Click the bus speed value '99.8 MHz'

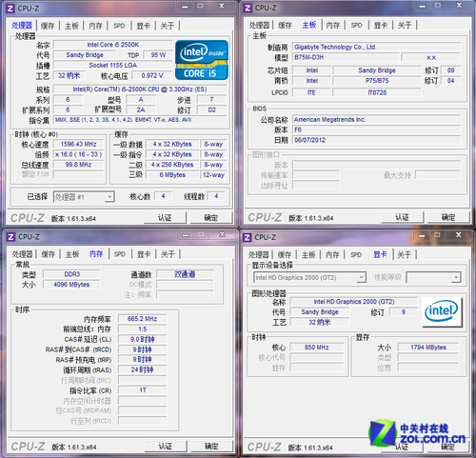(78, 165)
